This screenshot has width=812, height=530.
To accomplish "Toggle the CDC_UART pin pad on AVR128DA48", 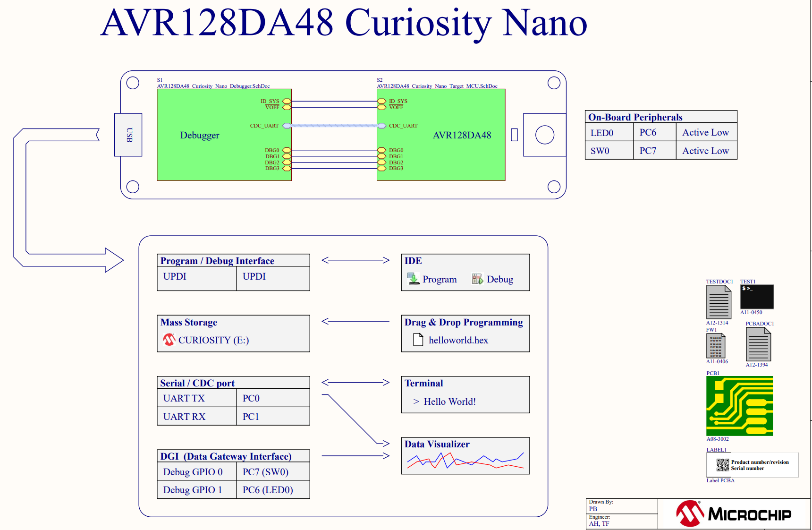I will click(381, 126).
